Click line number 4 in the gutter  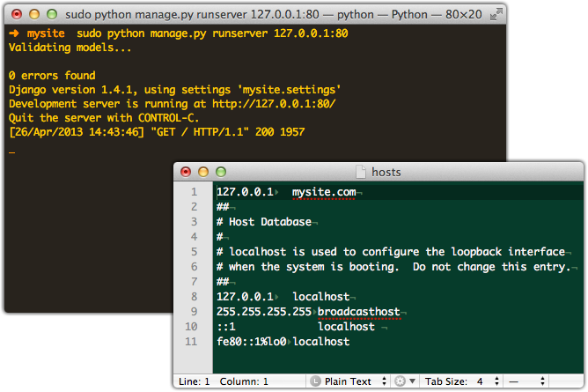[x=194, y=237]
